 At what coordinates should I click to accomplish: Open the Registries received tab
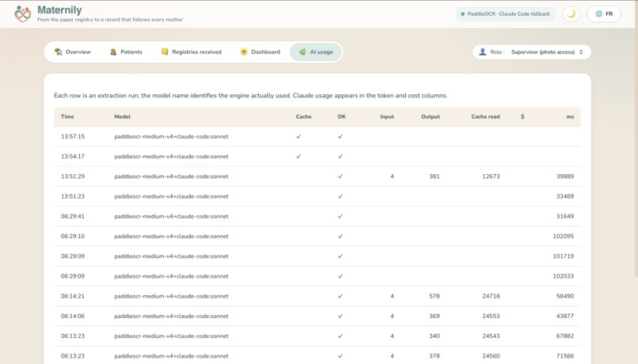pyautogui.click(x=192, y=52)
